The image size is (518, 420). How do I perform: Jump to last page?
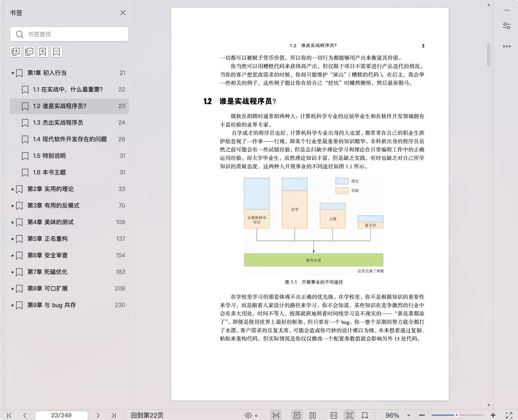click(x=114, y=415)
